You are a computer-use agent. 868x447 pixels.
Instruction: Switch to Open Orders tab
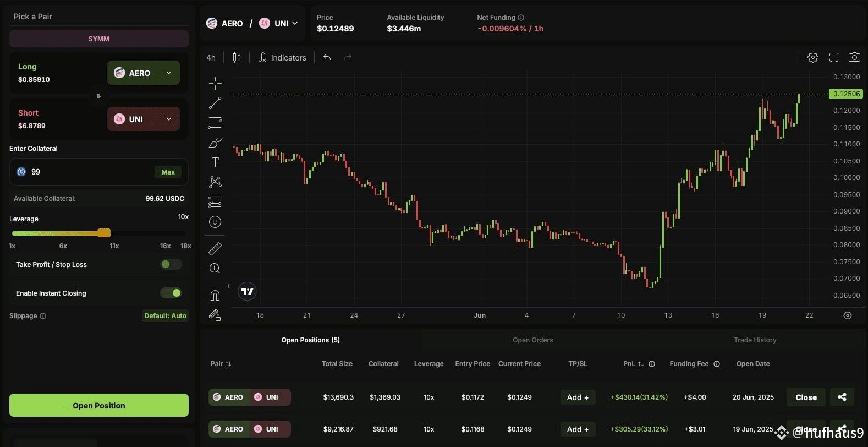pyautogui.click(x=533, y=340)
